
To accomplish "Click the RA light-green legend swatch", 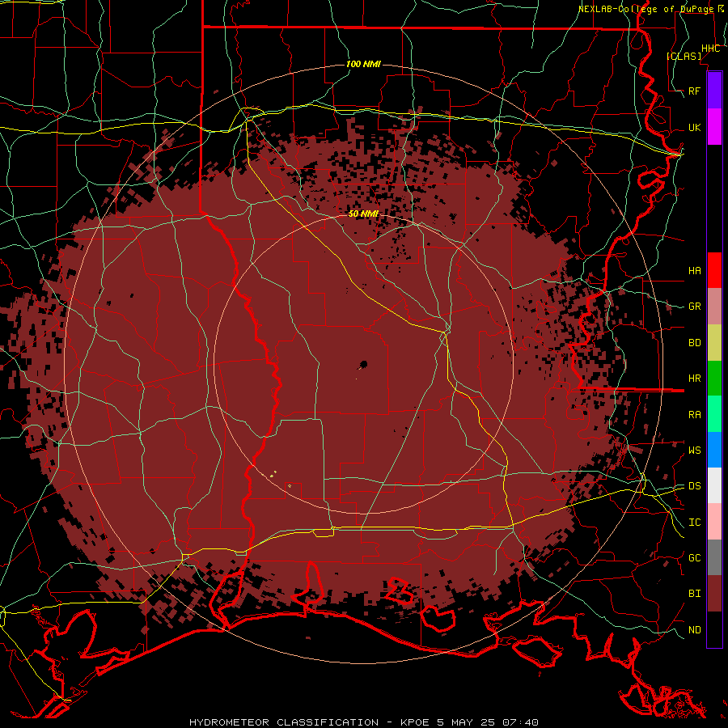I will tap(714, 414).
